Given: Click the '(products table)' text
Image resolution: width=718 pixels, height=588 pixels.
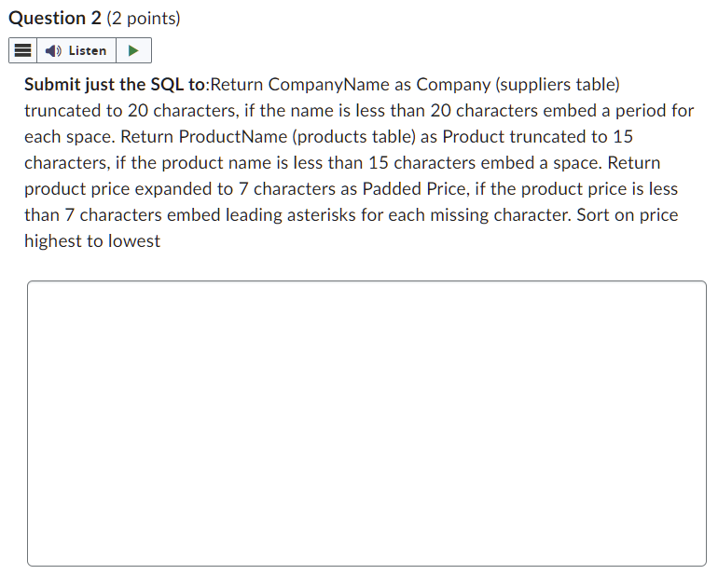Looking at the screenshot, I should [354, 137].
